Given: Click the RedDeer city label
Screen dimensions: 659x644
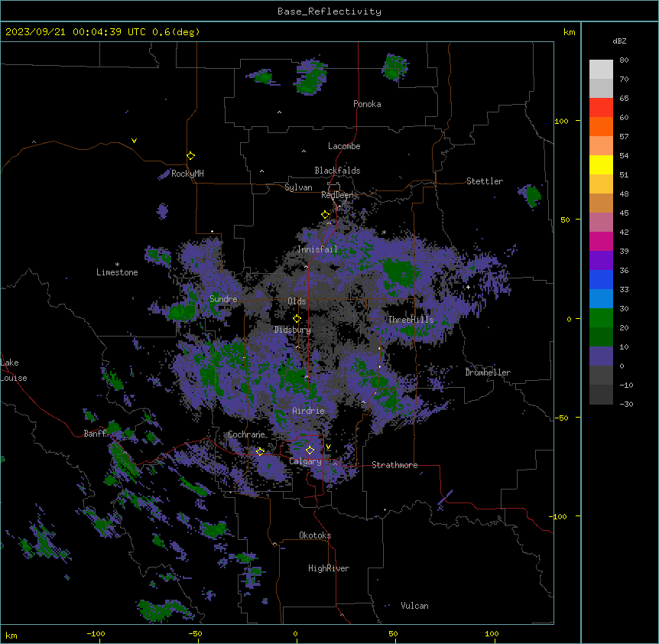Looking at the screenshot, I should [x=337, y=195].
